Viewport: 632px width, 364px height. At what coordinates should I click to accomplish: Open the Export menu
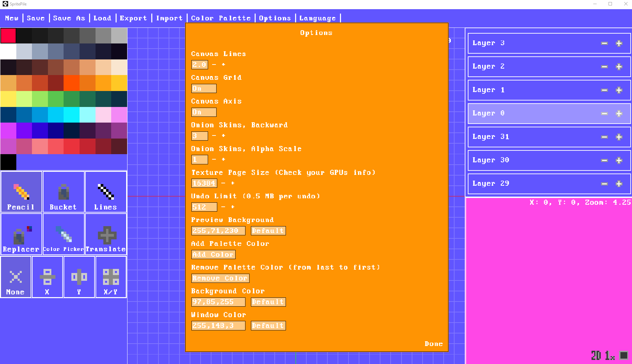(133, 18)
